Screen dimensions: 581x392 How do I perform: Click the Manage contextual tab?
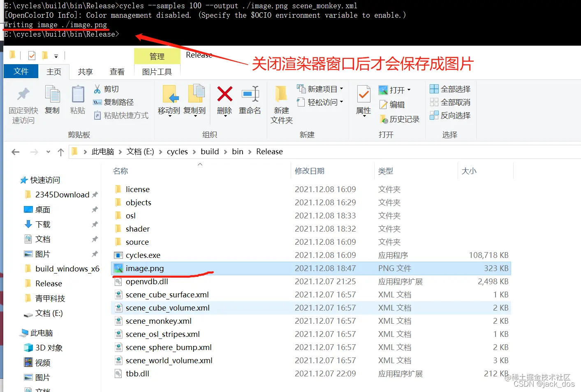157,56
